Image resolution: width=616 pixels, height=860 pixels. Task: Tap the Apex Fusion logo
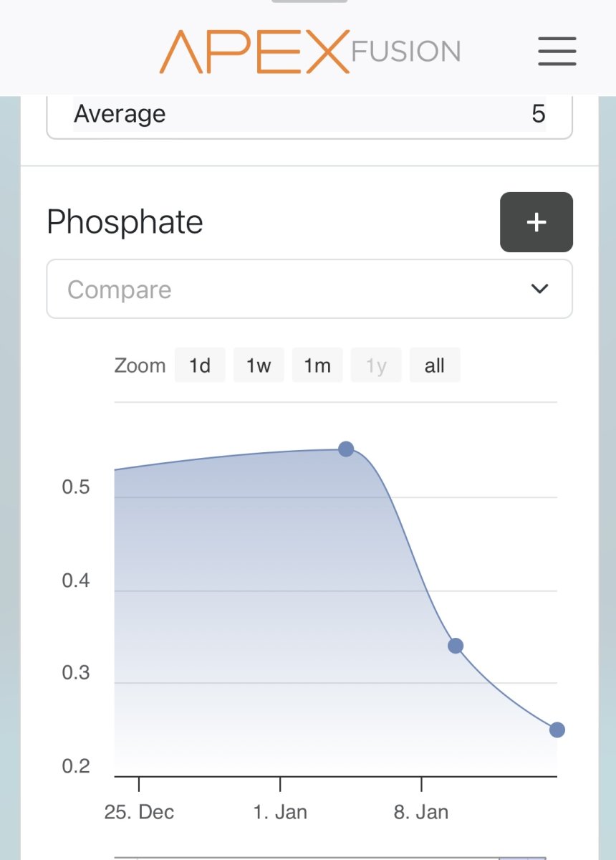pyautogui.click(x=309, y=52)
